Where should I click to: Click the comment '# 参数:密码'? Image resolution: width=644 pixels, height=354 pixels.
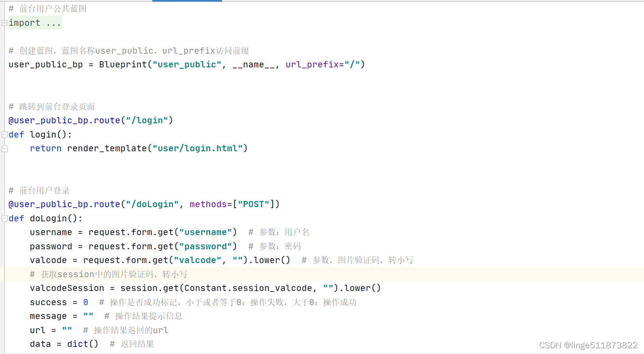pyautogui.click(x=275, y=246)
